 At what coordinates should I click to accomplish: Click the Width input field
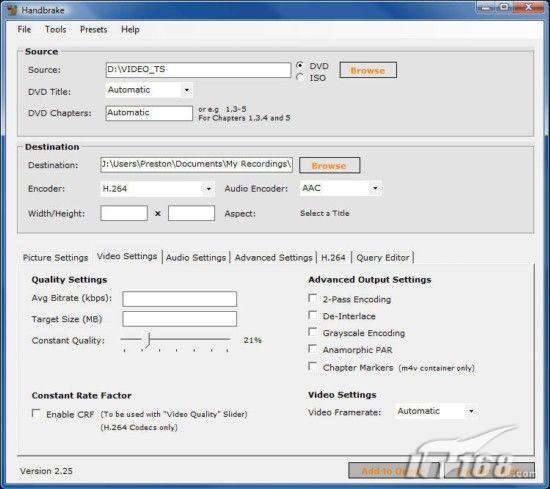124,213
